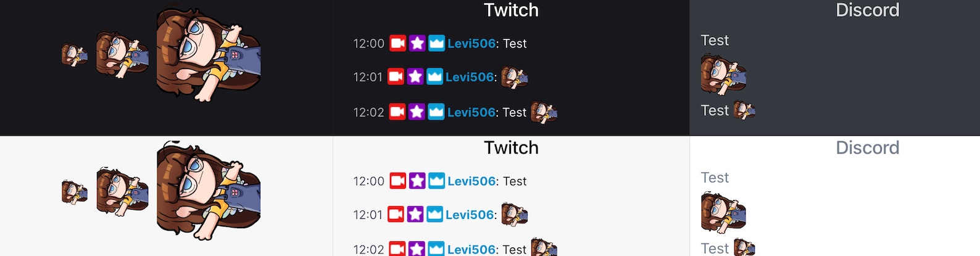Select the light Discord heading
The width and height of the screenshot is (980, 256).
pos(867,147)
